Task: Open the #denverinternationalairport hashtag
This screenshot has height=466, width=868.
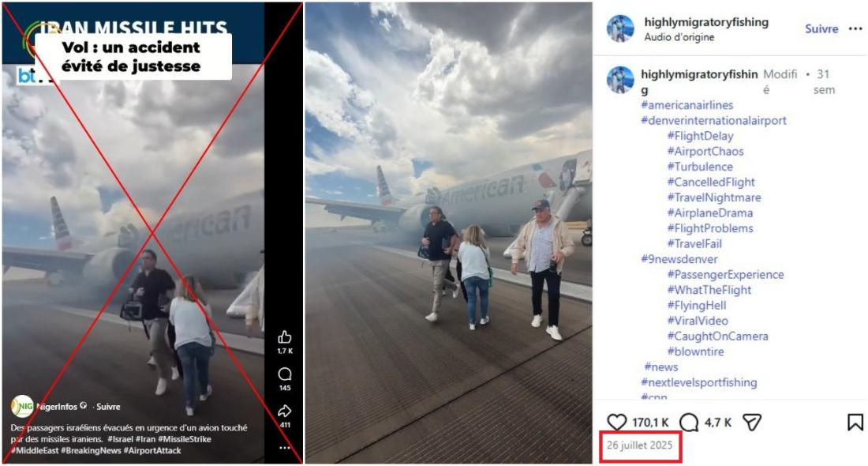Action: 713,120
